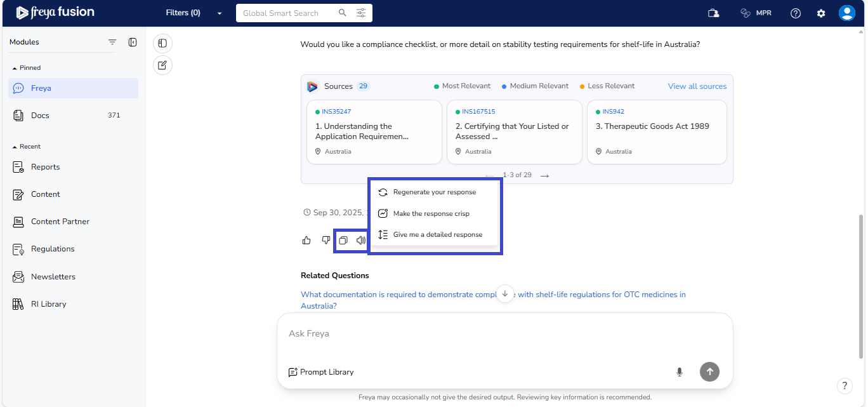Open the Prompt Library
868x407 pixels.
tap(321, 372)
